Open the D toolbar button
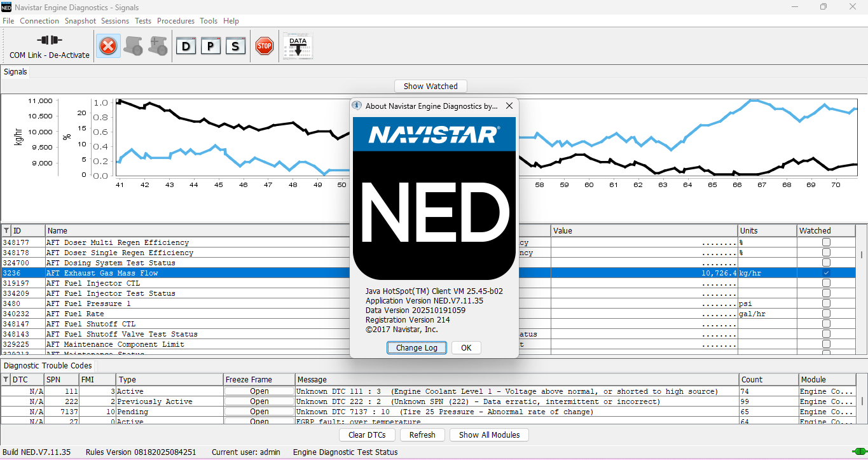868x460 pixels. (x=186, y=46)
